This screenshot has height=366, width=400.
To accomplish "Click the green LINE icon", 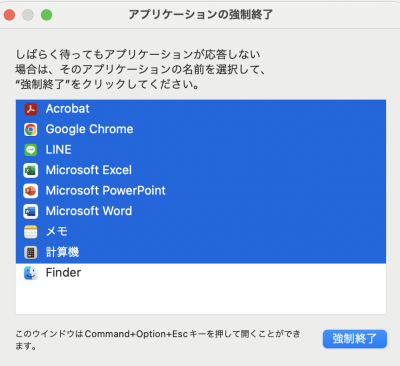I will tap(31, 150).
